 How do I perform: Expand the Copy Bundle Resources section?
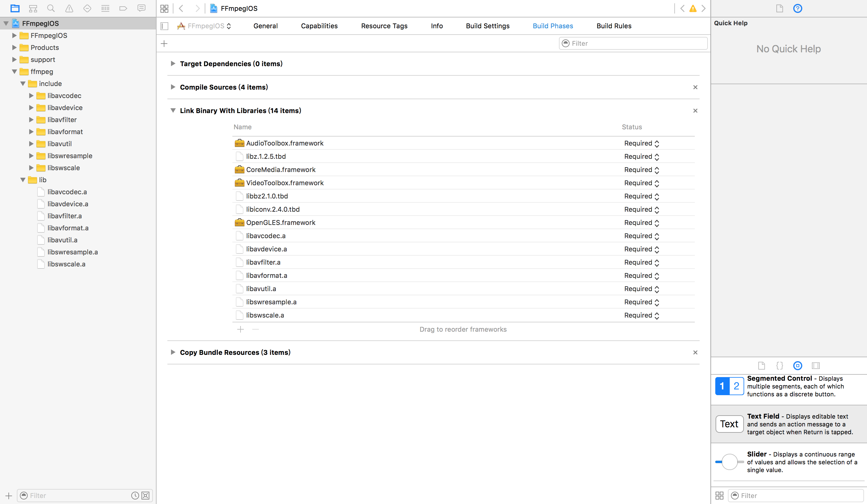(173, 352)
